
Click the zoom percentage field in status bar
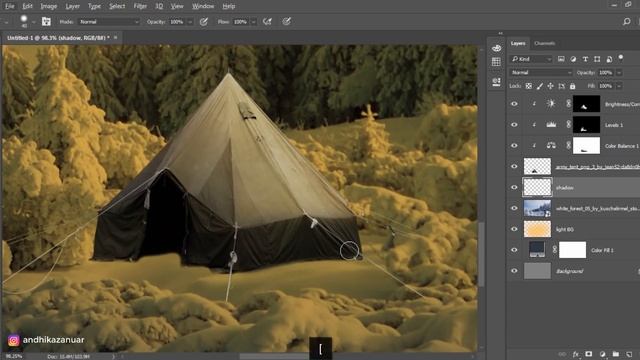point(14,356)
